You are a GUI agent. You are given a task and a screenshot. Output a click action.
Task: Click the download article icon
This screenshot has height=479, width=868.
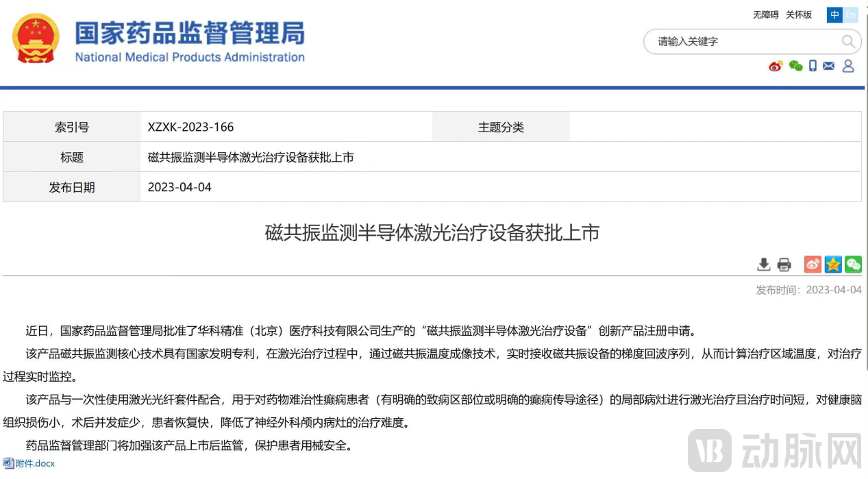click(763, 265)
